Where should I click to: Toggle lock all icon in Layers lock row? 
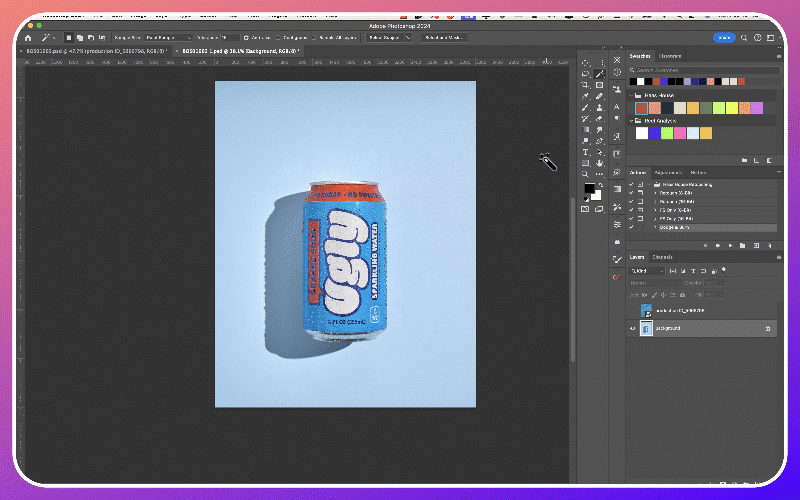click(x=683, y=295)
